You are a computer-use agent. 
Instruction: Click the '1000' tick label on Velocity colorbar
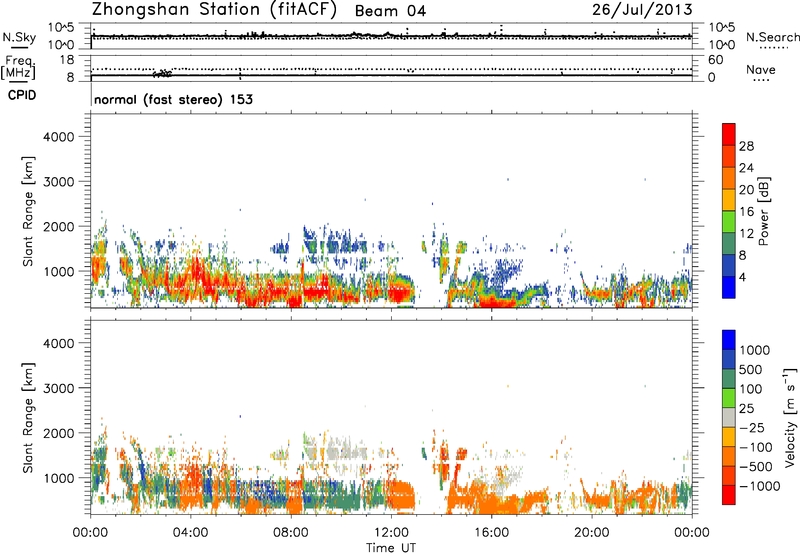tap(755, 350)
